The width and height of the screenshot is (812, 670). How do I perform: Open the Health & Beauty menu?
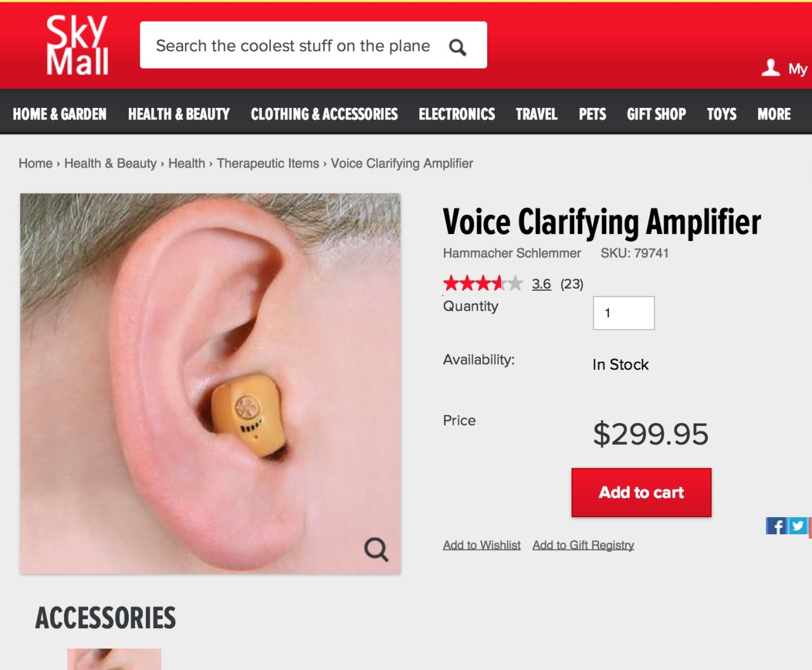(x=179, y=114)
